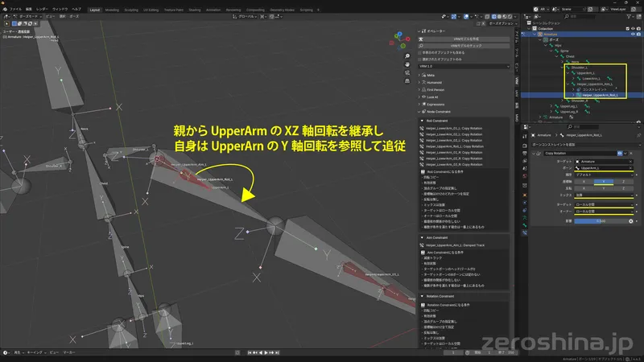Open the Bone properties tab icon
Image resolution: width=644 pixels, height=362 pixels.
(x=525, y=225)
